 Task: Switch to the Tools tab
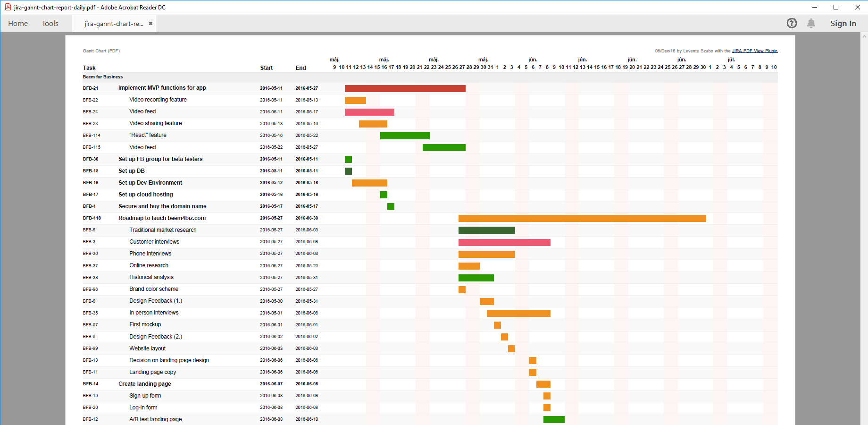point(50,23)
